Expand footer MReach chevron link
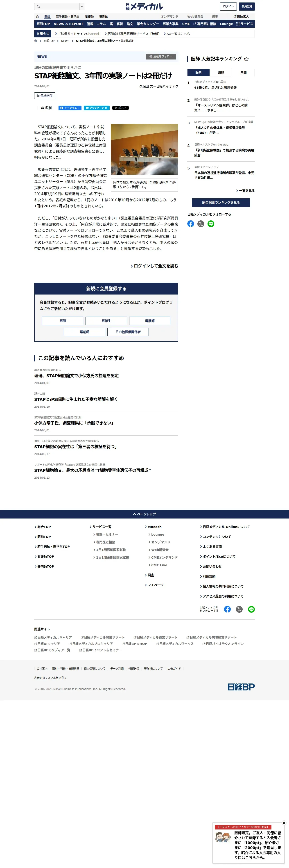The width and height of the screenshot is (289, 868). pyautogui.click(x=153, y=527)
